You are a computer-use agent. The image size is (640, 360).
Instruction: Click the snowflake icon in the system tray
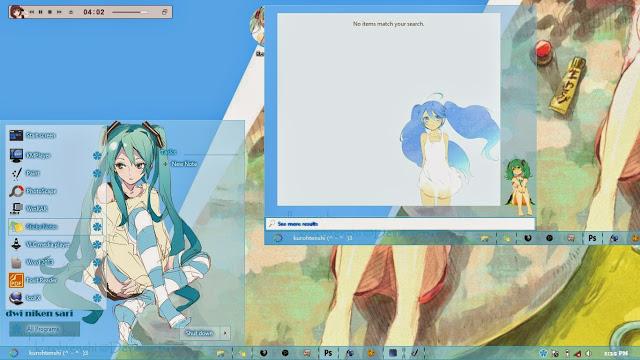pyautogui.click(x=543, y=353)
